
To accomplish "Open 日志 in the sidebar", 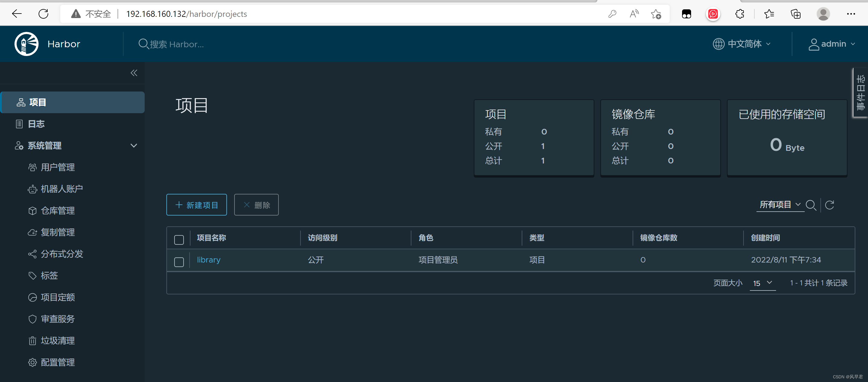I will coord(36,124).
